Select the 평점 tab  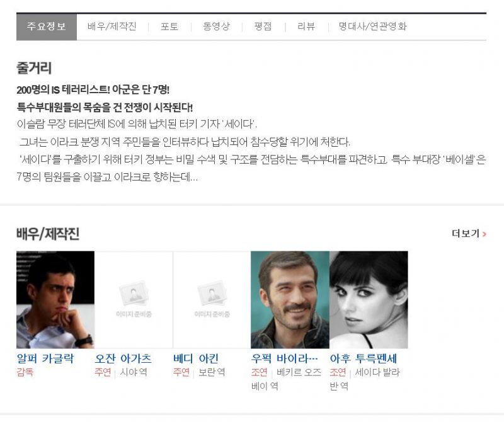coord(263,26)
